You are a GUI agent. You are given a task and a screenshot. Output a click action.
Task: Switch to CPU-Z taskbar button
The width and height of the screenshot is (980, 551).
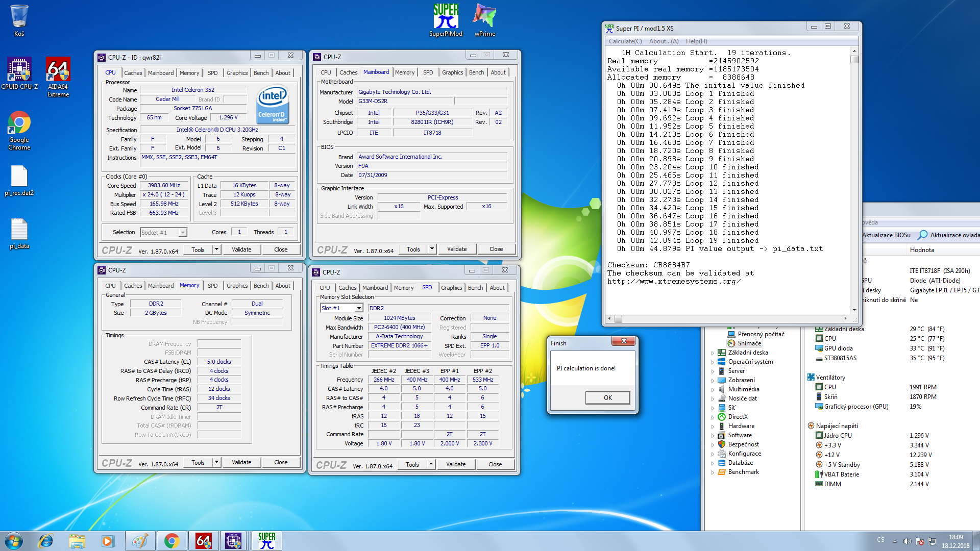coord(234,541)
